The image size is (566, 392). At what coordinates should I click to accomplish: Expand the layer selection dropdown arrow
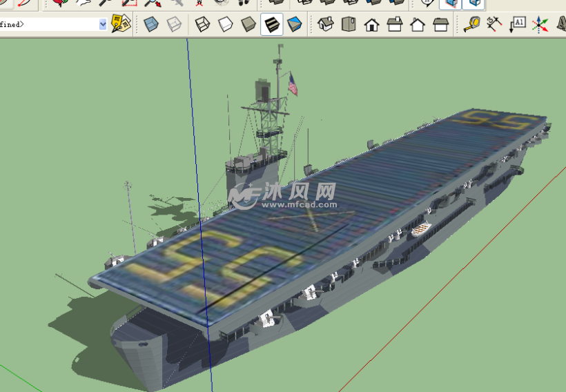[x=103, y=24]
